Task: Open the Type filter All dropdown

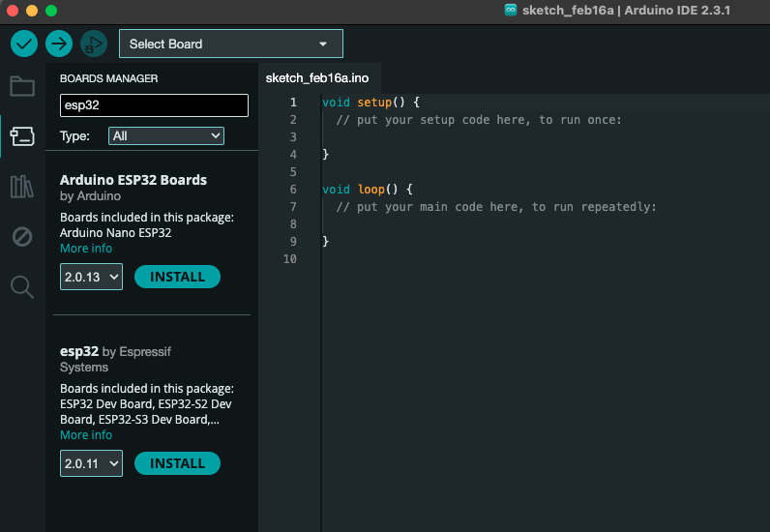Action: click(x=166, y=136)
